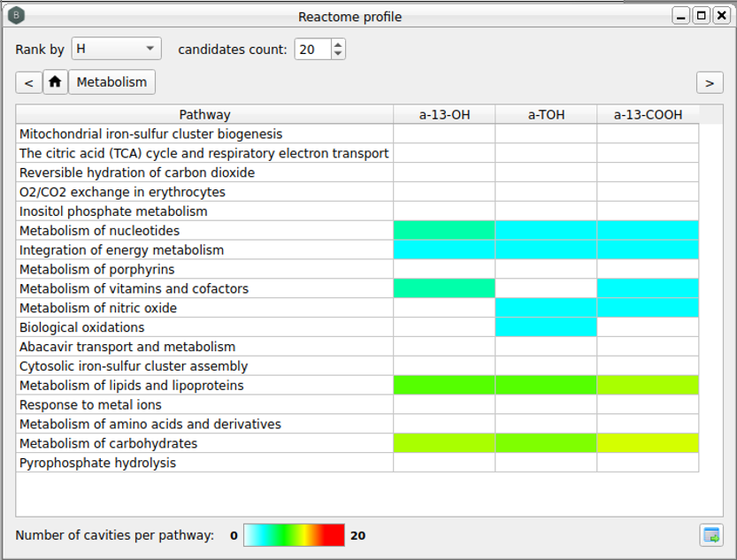Minimize the Reactome profile window
This screenshot has width=737, height=560.
[680, 16]
